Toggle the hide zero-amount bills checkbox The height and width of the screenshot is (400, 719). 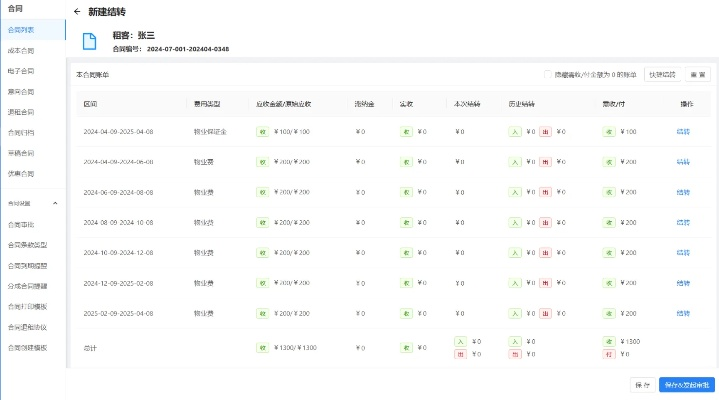pyautogui.click(x=547, y=74)
